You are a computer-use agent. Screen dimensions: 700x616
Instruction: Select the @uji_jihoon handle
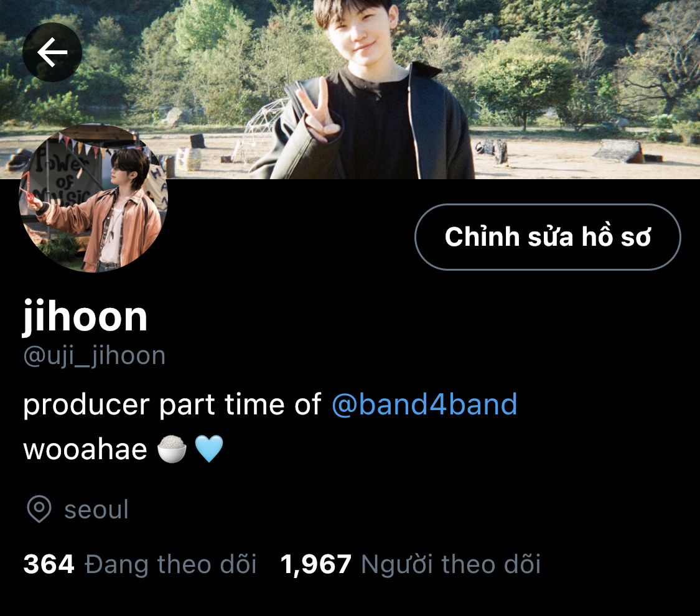tap(94, 356)
